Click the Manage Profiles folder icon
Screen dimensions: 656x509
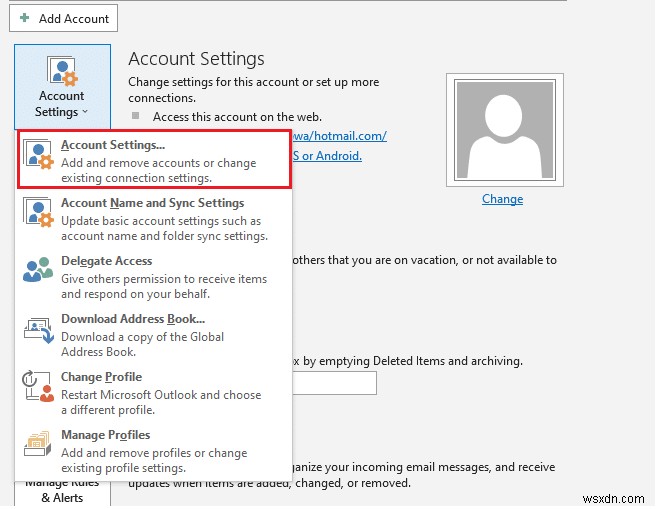[38, 444]
